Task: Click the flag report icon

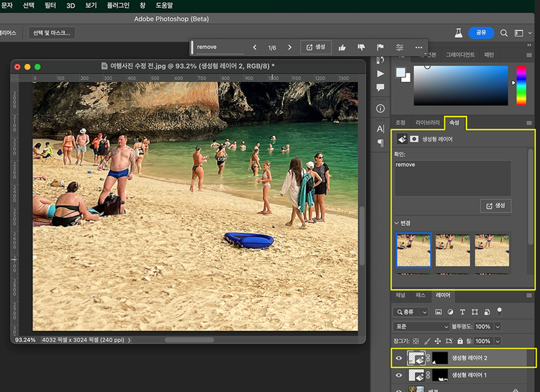Action: [380, 47]
